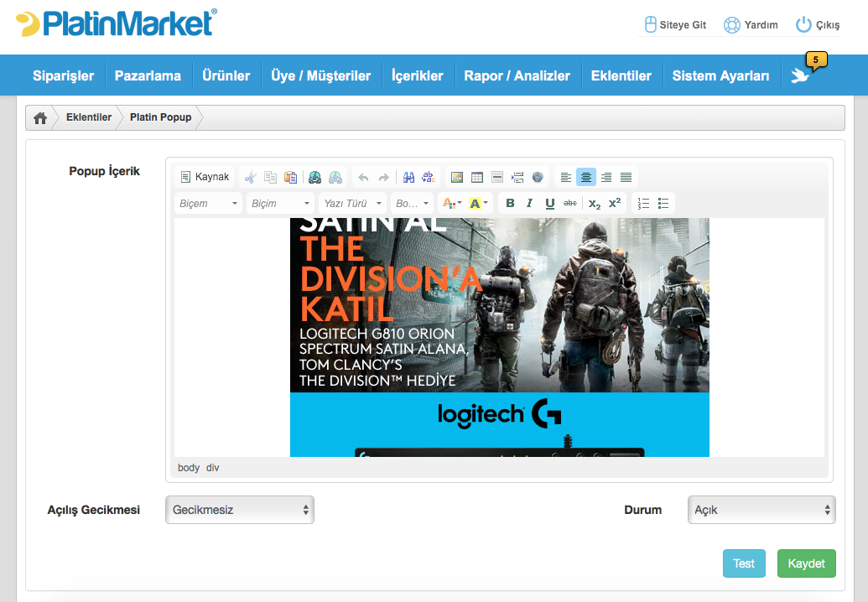This screenshot has width=868, height=602.
Task: Click the Insert Table icon
Action: pyautogui.click(x=477, y=177)
